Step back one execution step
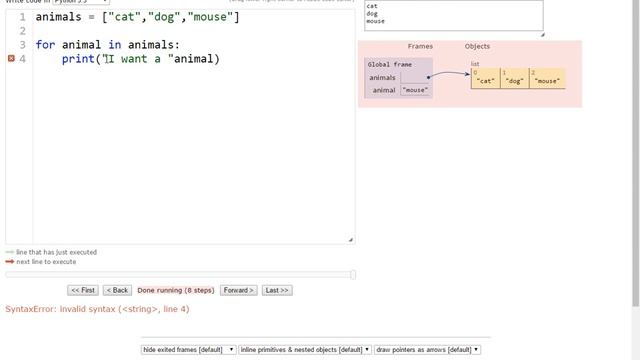The height and width of the screenshot is (360, 640). [117, 290]
